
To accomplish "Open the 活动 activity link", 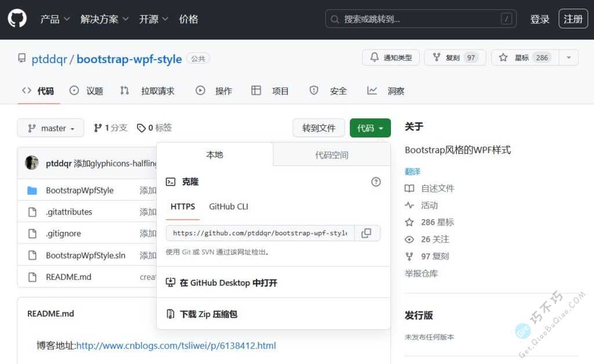I will click(421, 205).
